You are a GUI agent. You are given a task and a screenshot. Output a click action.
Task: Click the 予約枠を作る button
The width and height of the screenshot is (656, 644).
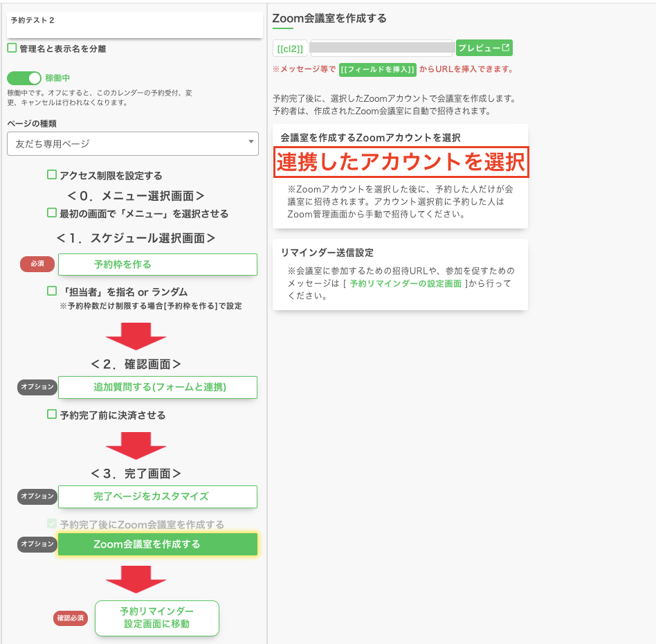(157, 264)
